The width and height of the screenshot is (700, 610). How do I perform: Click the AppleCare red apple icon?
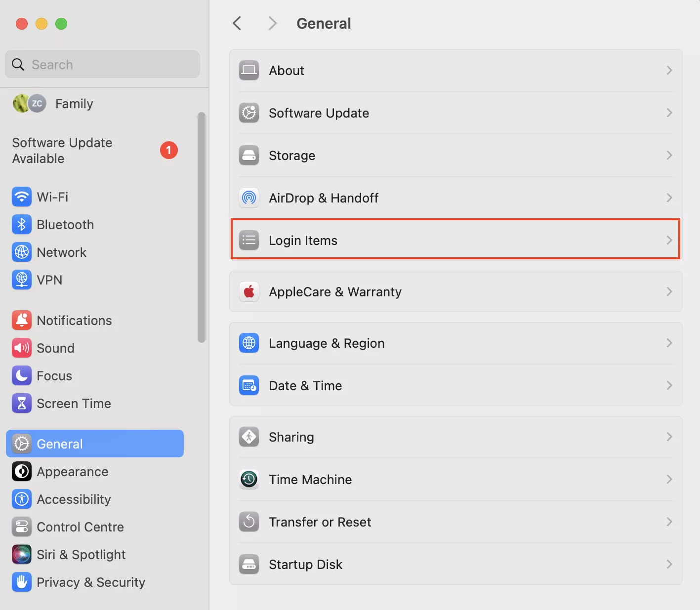249,292
